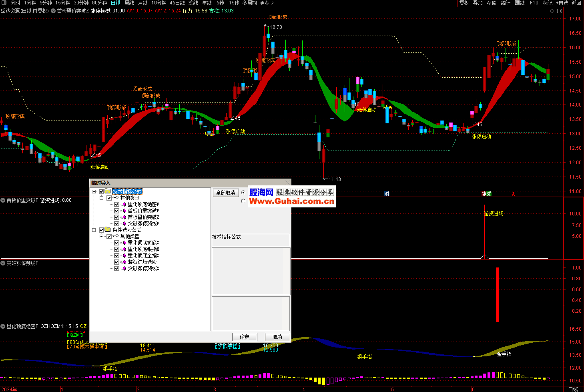The width and height of the screenshot is (584, 392).
Task: Select the 游资进场选股 tree label
Action: (142, 262)
